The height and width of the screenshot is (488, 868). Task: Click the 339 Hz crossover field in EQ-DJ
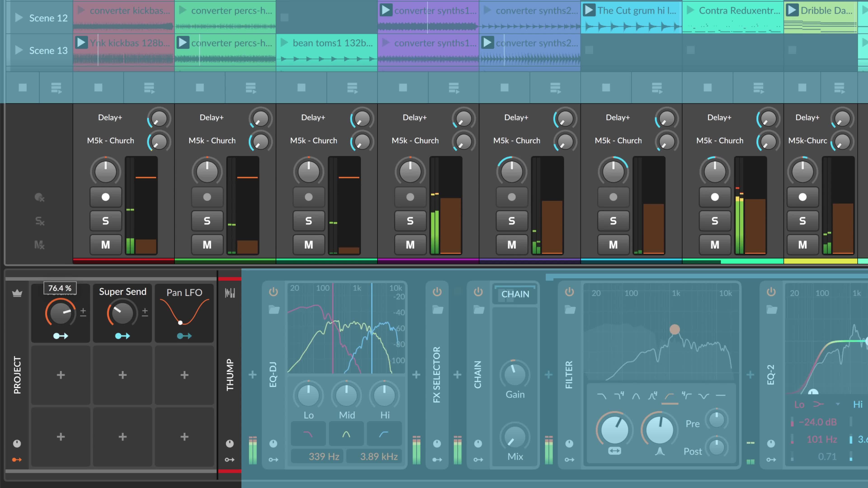pos(317,456)
